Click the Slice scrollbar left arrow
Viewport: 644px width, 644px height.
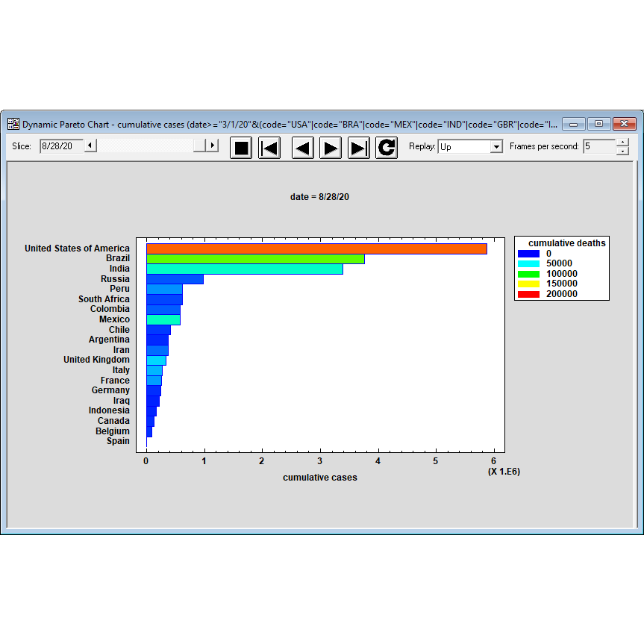point(90,146)
